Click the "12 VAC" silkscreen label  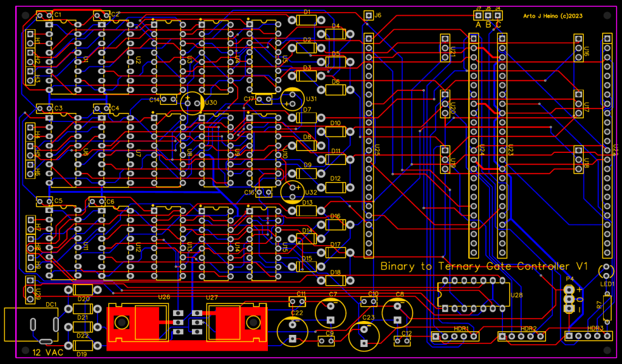(x=47, y=352)
